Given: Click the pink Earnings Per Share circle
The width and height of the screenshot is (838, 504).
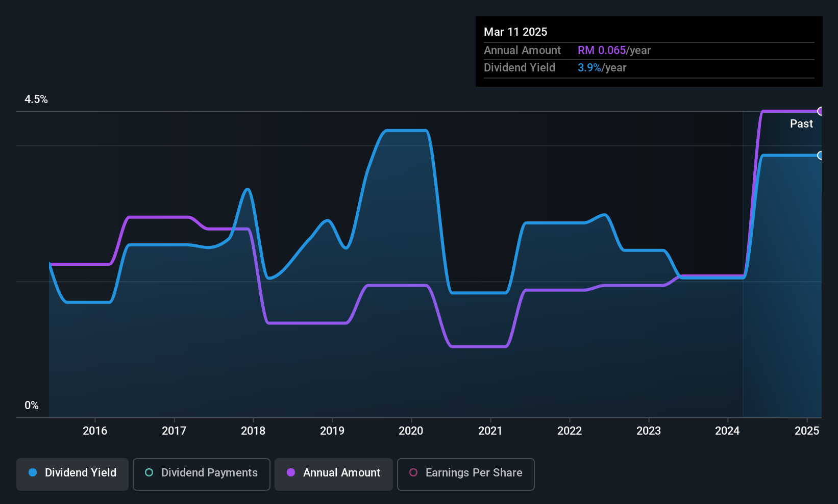Looking at the screenshot, I should (413, 473).
